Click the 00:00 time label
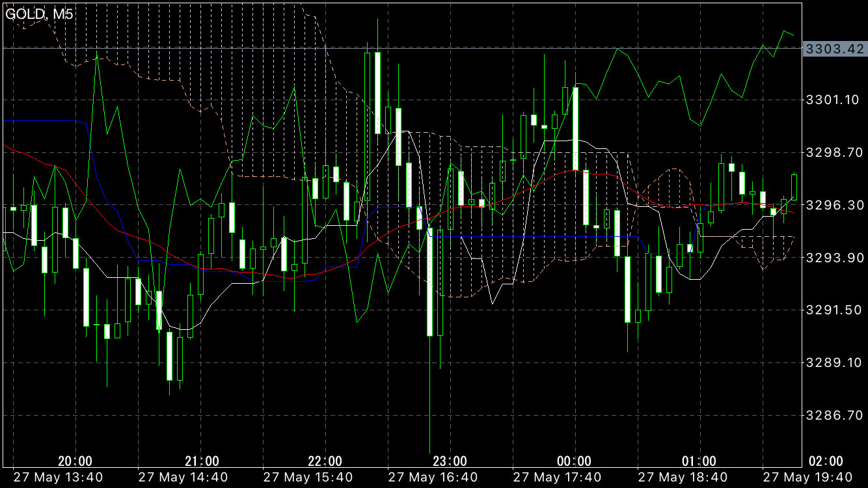This screenshot has height=488, width=868. [575, 461]
